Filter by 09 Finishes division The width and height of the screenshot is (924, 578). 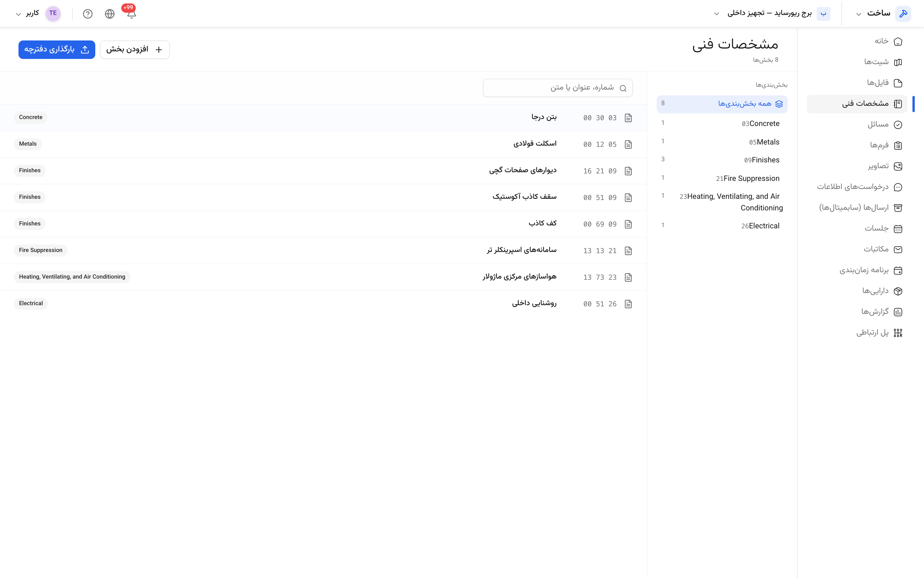click(x=722, y=160)
